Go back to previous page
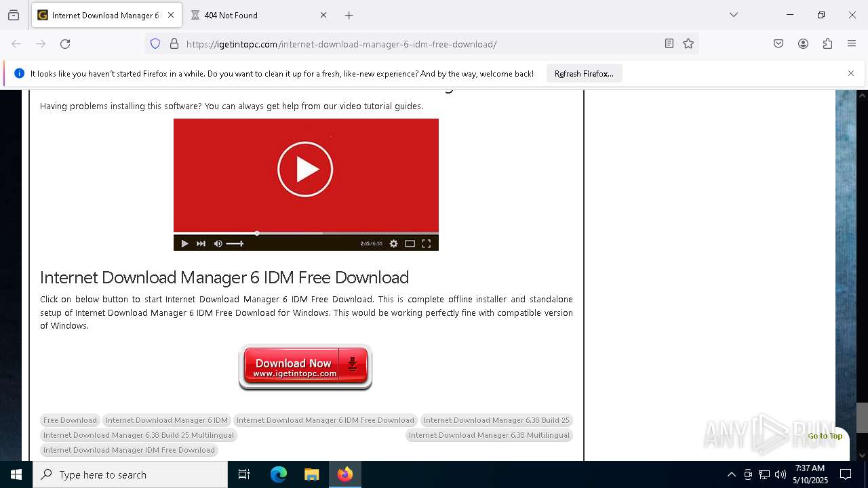The image size is (868, 488). (x=16, y=44)
